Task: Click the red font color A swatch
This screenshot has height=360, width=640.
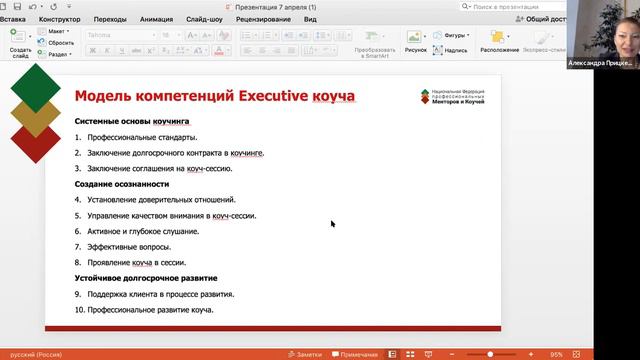Action: tap(219, 51)
